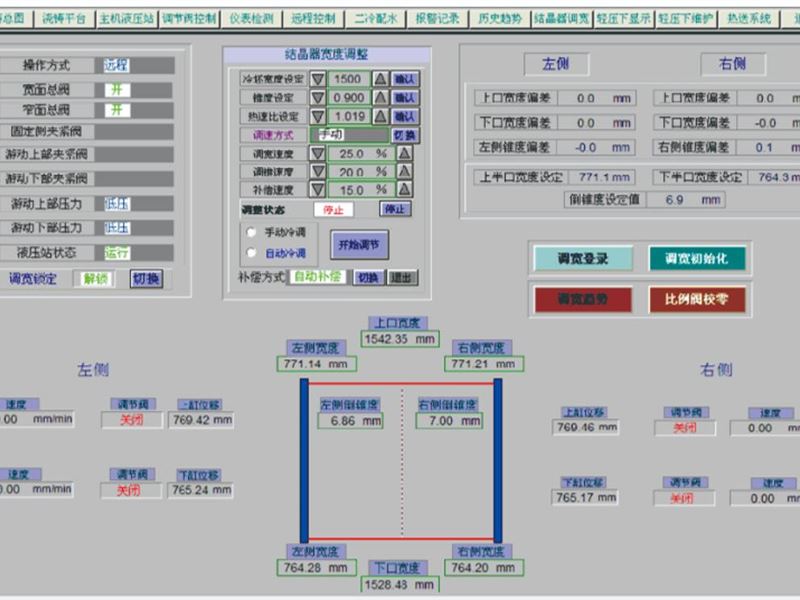Image resolution: width=800 pixels, height=600 pixels.
Task: Click the down arrow for 冷坯宽度设定
Action: coord(318,79)
